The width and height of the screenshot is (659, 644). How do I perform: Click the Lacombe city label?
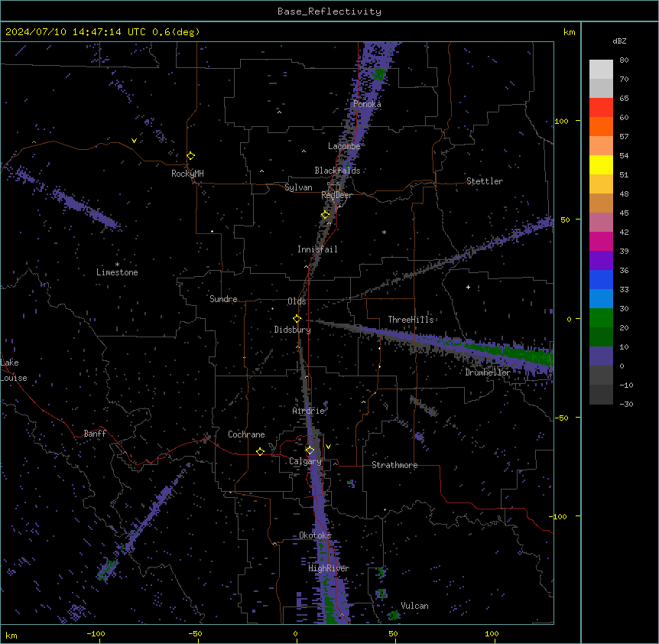(x=344, y=146)
